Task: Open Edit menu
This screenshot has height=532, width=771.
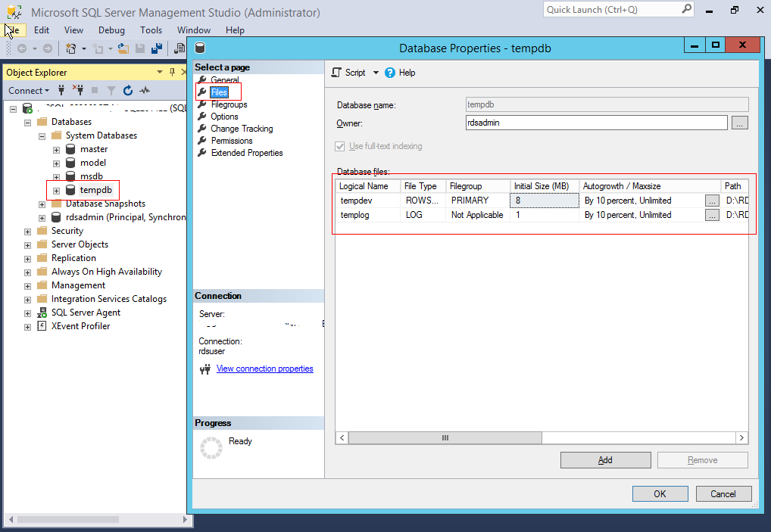Action: (42, 30)
